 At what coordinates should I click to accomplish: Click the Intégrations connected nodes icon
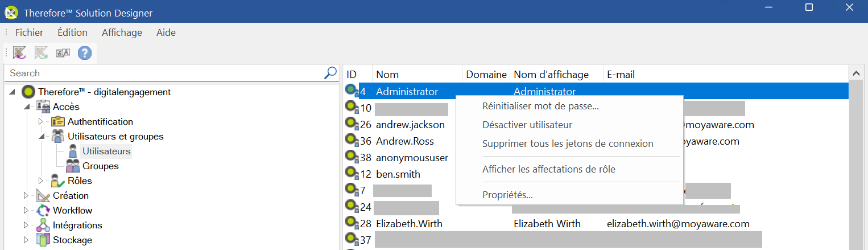click(43, 225)
